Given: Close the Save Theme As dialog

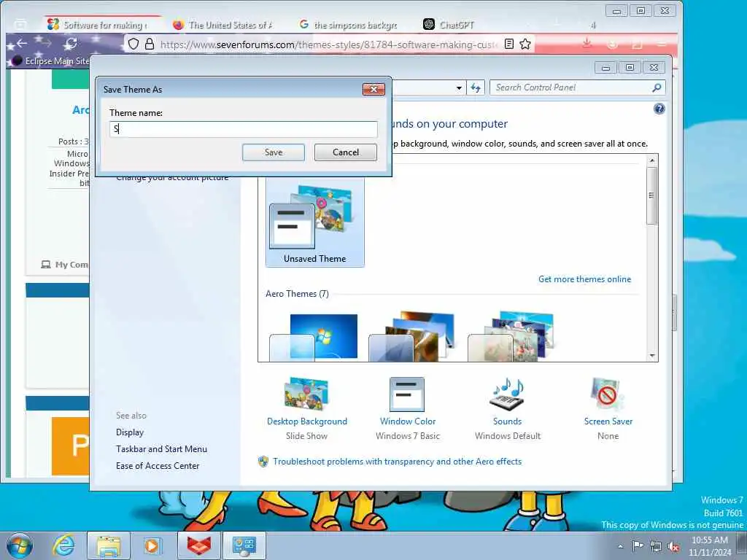Looking at the screenshot, I should (x=373, y=89).
